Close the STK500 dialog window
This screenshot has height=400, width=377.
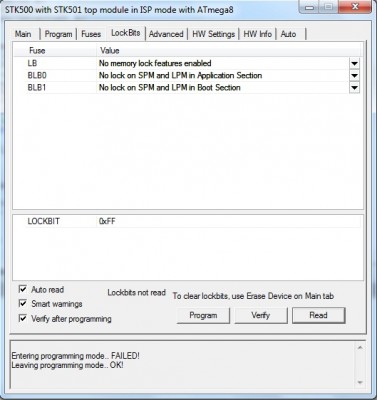point(355,7)
